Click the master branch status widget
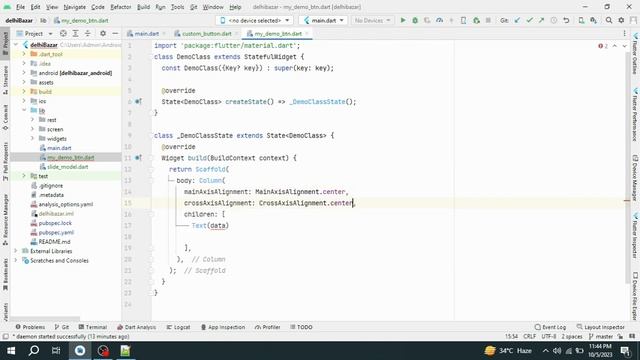This screenshot has width=640, height=360. [x=601, y=336]
